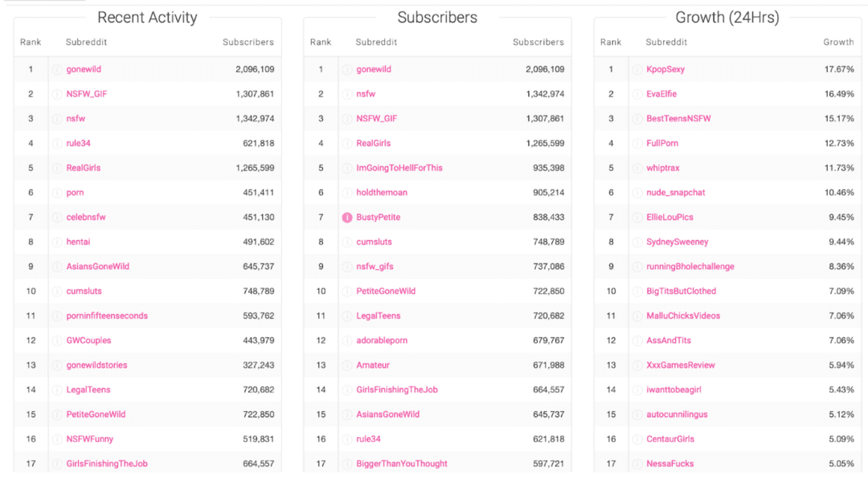
Task: Click the Rank header in Recent Activity
Action: tap(31, 41)
